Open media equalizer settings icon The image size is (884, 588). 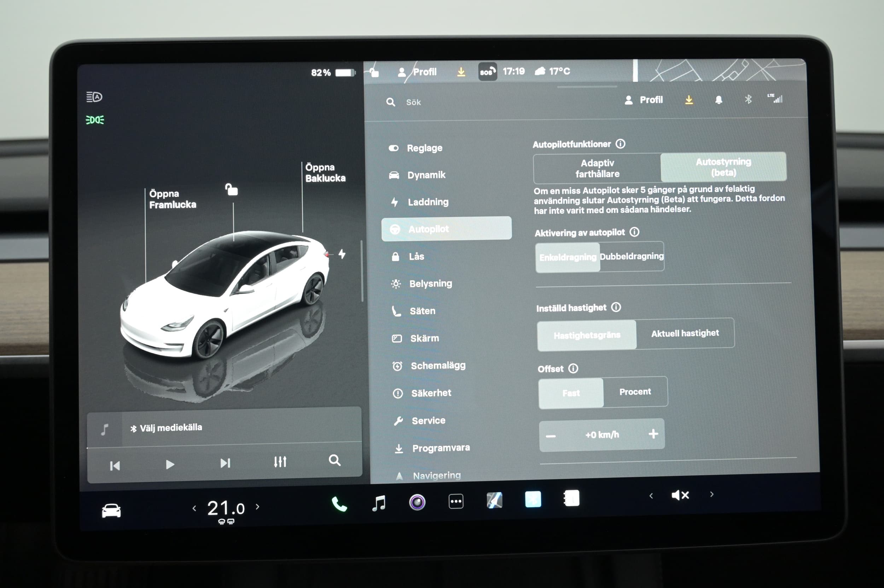coord(280,462)
